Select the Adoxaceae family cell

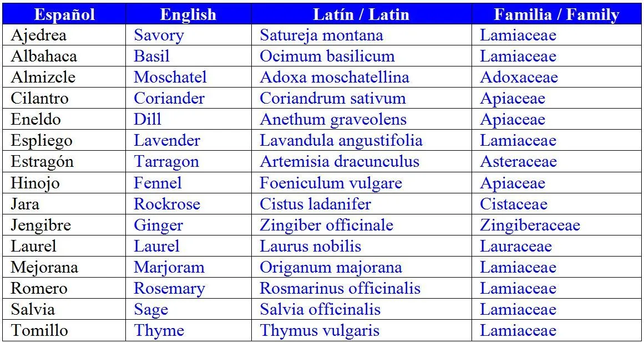(x=556, y=78)
